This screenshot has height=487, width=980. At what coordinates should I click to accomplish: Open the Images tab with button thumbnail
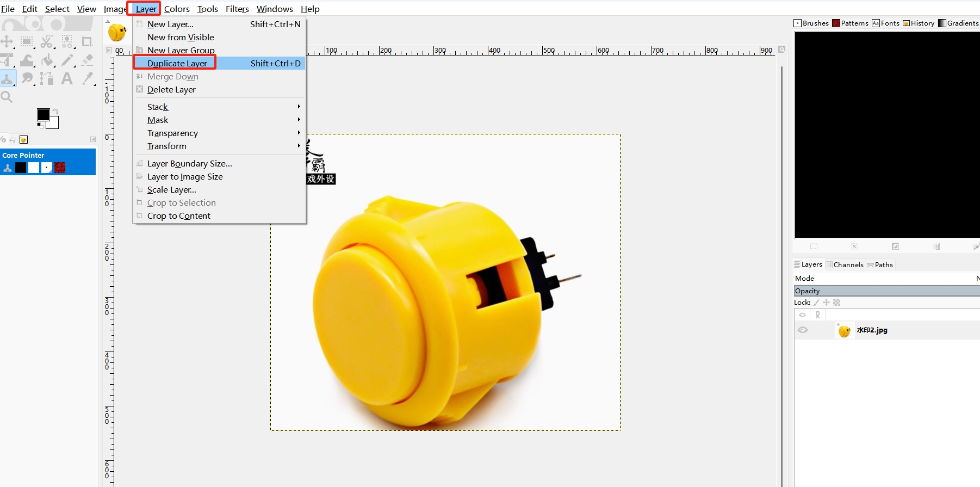[23, 140]
